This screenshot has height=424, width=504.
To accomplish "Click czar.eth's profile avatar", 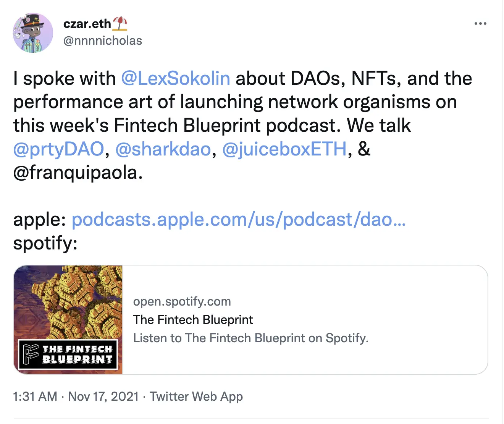I will [33, 33].
